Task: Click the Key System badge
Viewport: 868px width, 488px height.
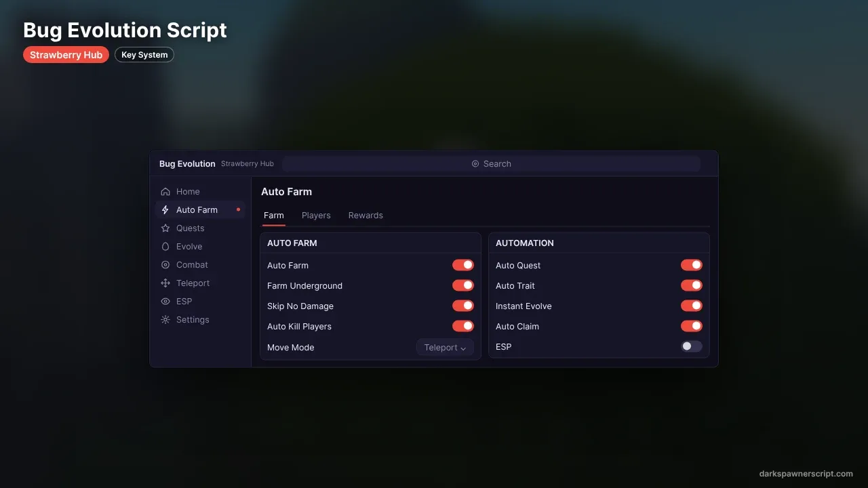Action: [144, 55]
